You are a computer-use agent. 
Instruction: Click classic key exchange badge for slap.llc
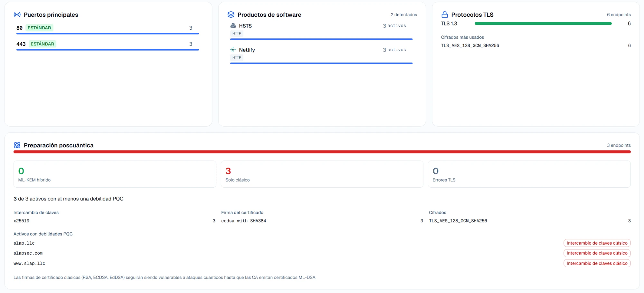597,243
